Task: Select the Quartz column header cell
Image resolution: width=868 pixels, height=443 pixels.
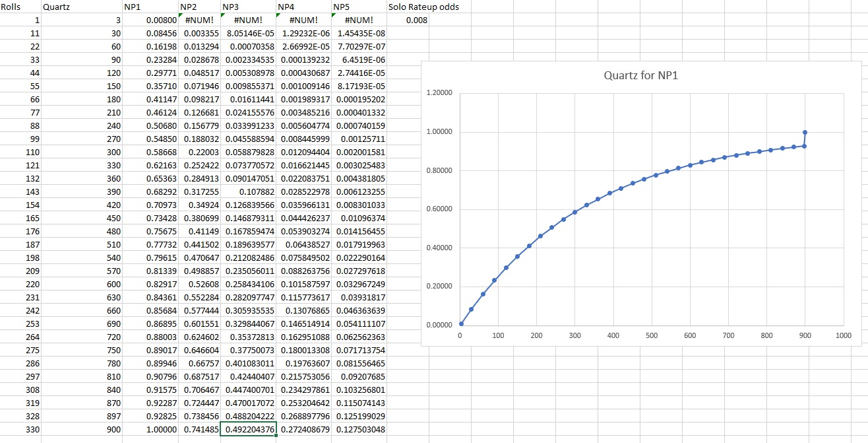Action: click(82, 7)
